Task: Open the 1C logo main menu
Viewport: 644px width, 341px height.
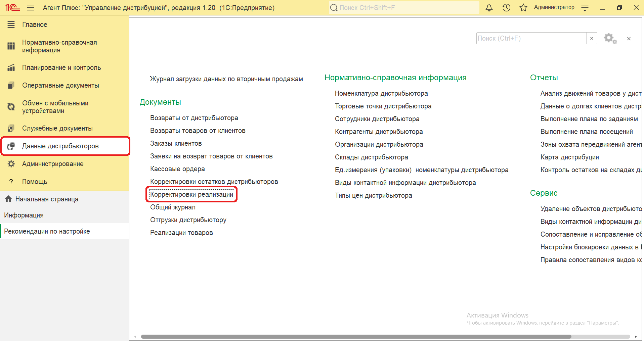Action: tap(13, 7)
